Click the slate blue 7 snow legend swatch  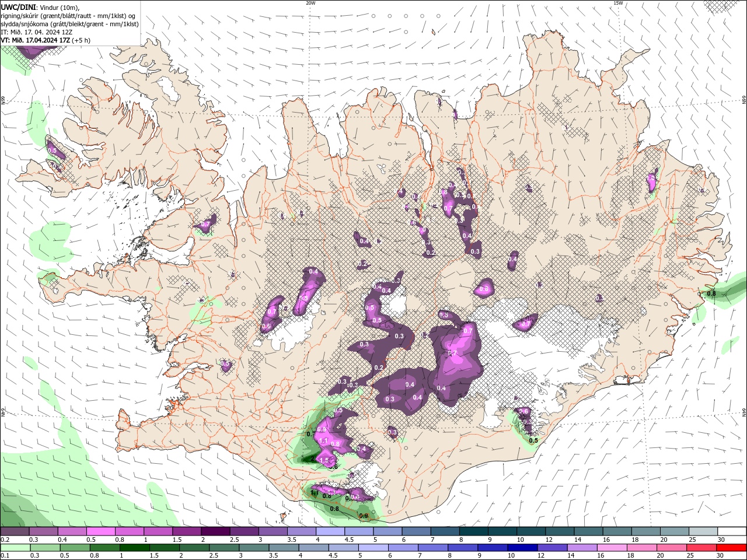[x=445, y=531]
